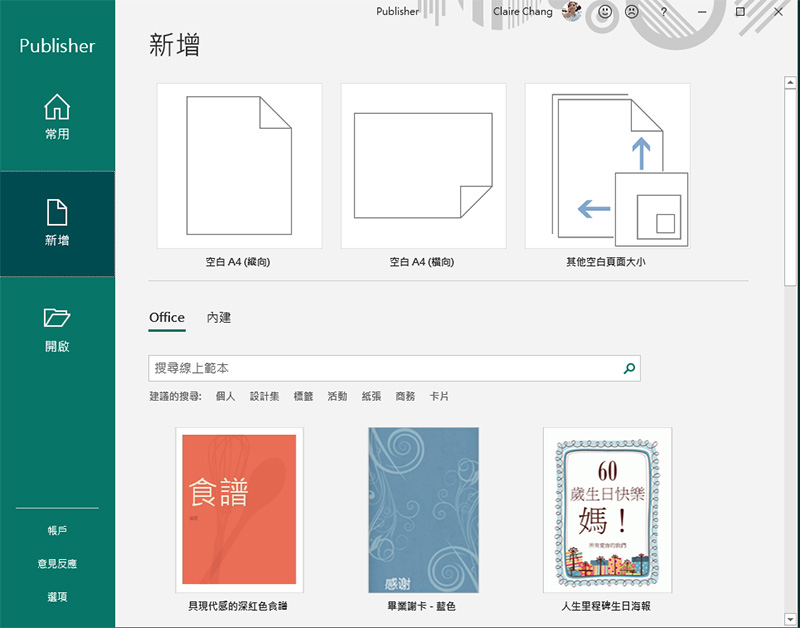Click the scrollbar up arrow

790,82
